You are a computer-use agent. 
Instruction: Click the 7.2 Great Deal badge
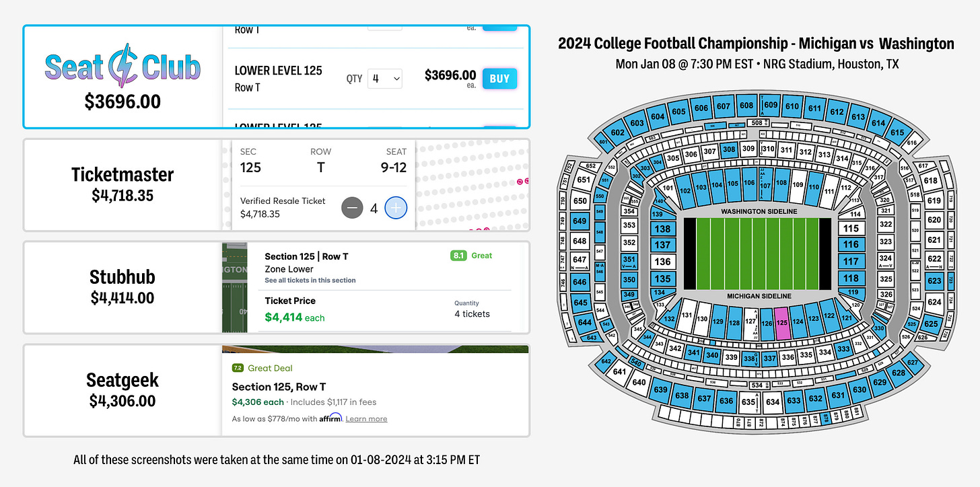[262, 368]
